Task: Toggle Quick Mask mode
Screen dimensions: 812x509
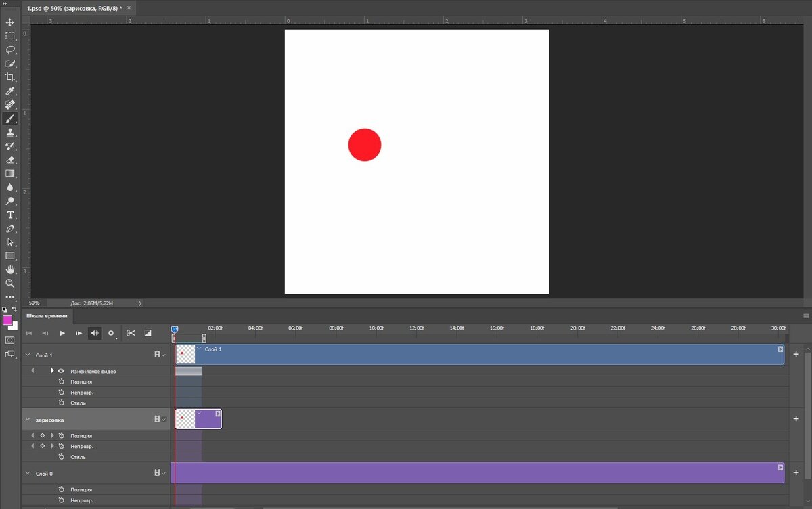Action: tap(10, 340)
